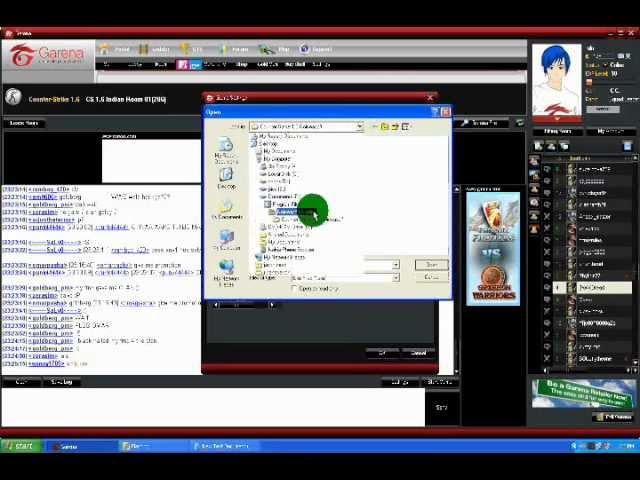Click the Windows Start button
This screenshot has width=640, height=480.
[22, 446]
